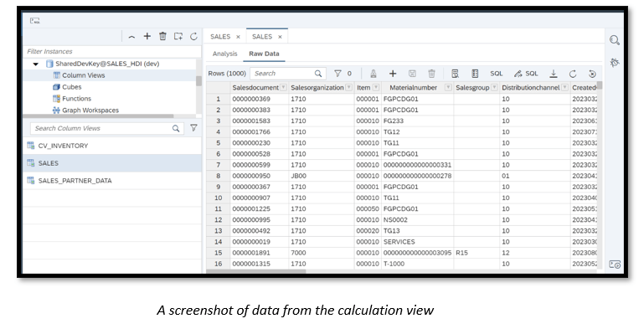Open the row filter funnel icon
644x334 pixels.
coord(337,74)
